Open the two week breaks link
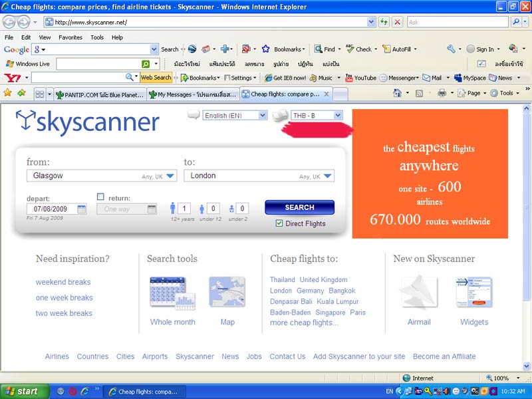This screenshot has width=532, height=399. [64, 313]
